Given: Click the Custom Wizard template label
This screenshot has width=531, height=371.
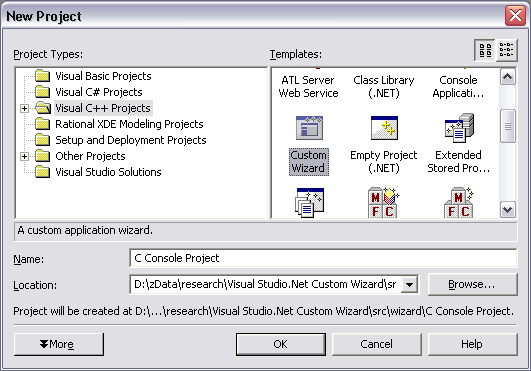Looking at the screenshot, I should [x=309, y=161].
